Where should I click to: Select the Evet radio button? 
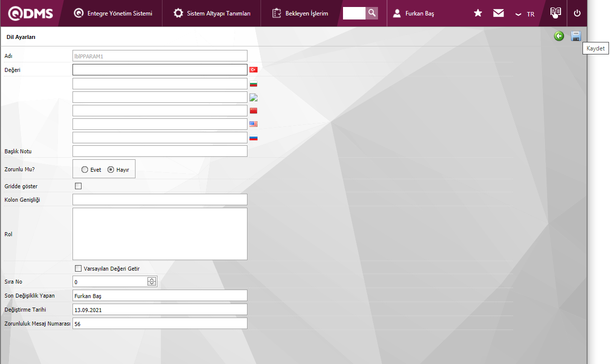click(x=85, y=170)
